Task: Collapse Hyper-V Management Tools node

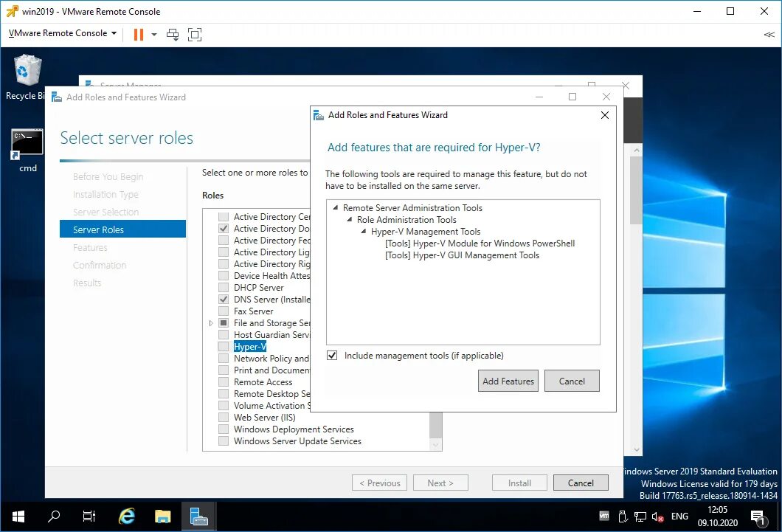Action: 364,232
